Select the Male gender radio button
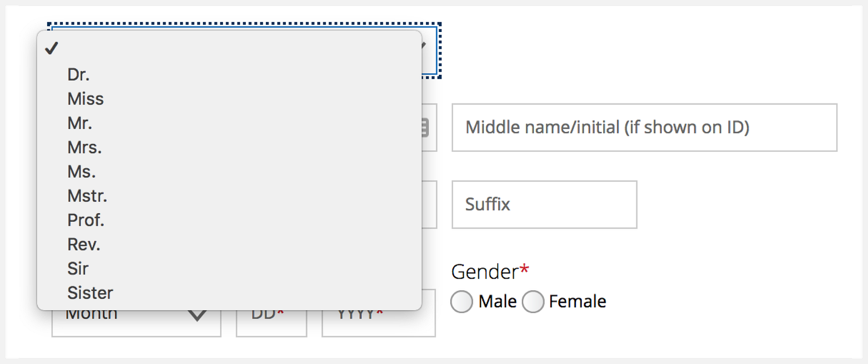Screen dimensions: 868x364 462,302
